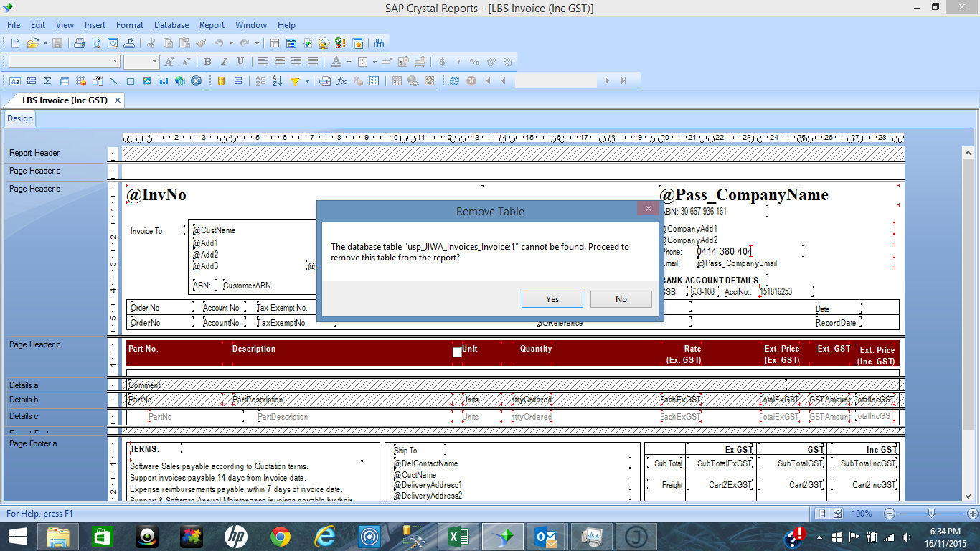Toggle Bold formatting
The width and height of the screenshot is (980, 551).
(x=207, y=62)
